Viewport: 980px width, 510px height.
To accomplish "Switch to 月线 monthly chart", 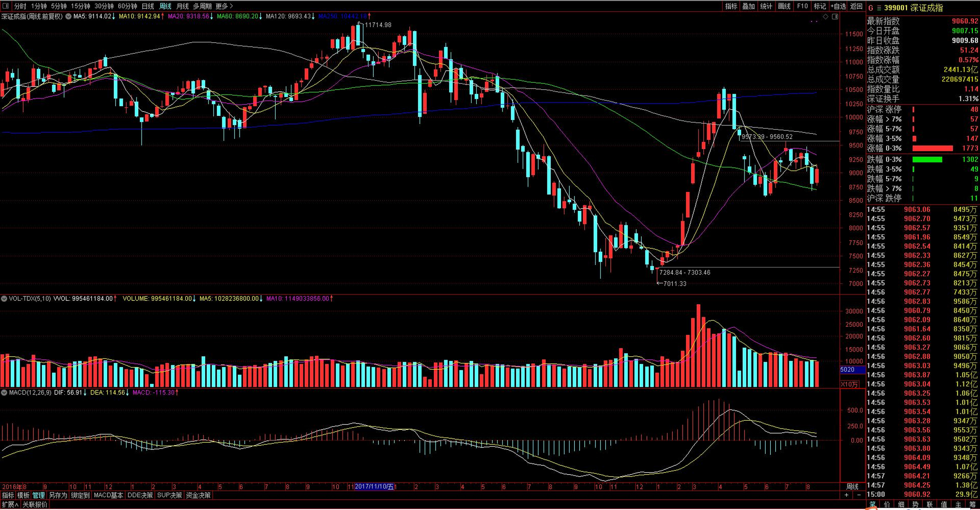I will (x=182, y=6).
